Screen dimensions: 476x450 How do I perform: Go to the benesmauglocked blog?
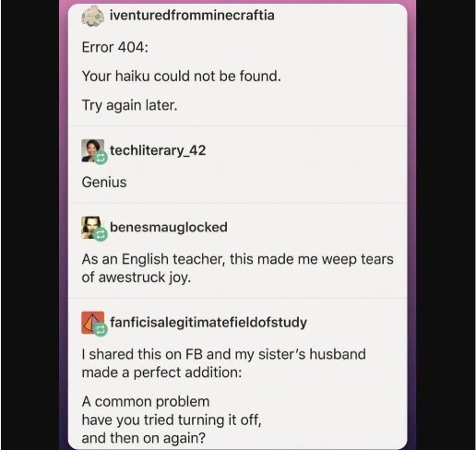click(x=169, y=228)
